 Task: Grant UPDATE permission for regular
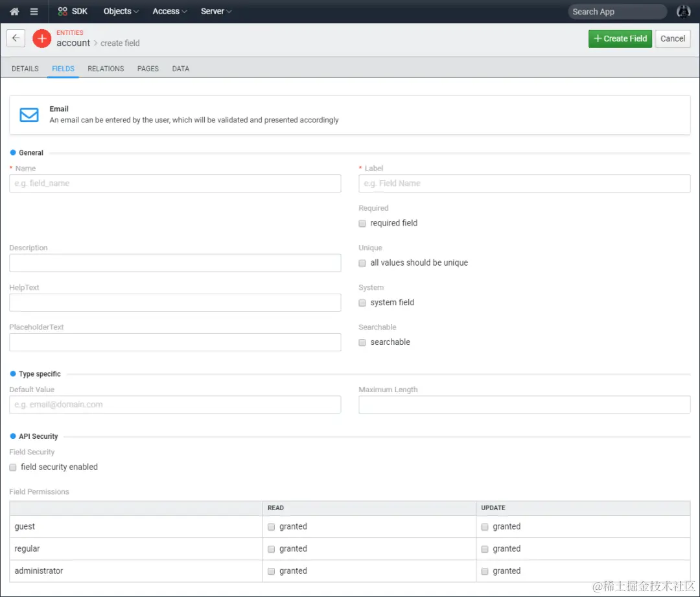point(484,549)
